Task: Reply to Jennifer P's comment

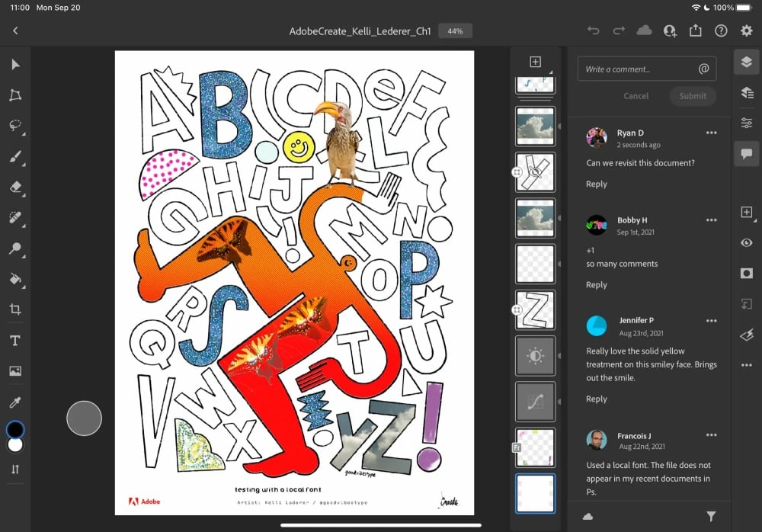Action: point(596,399)
